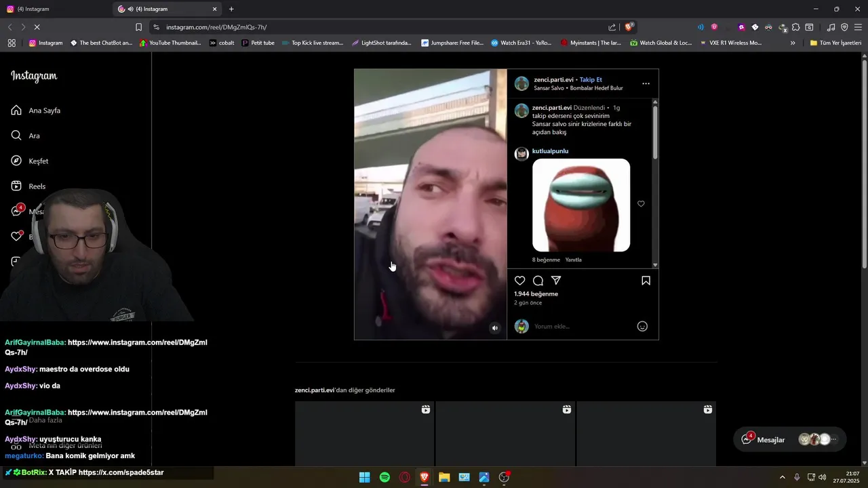The height and width of the screenshot is (488, 868).
Task: Open the media control music note icon
Action: click(x=831, y=27)
